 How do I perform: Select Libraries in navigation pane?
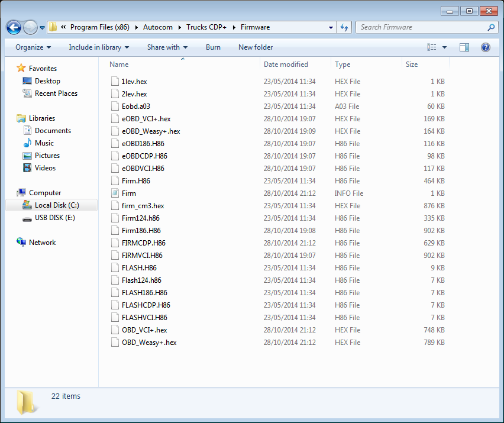pos(42,118)
